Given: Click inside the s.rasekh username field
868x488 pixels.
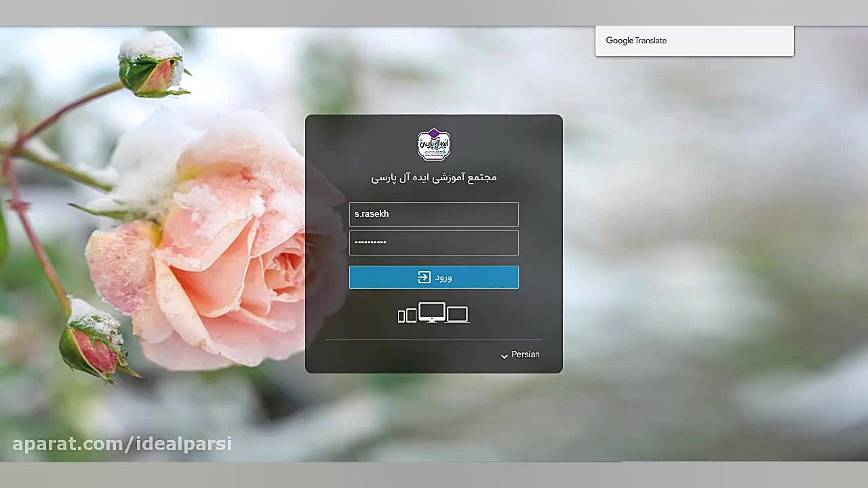Looking at the screenshot, I should (x=434, y=214).
